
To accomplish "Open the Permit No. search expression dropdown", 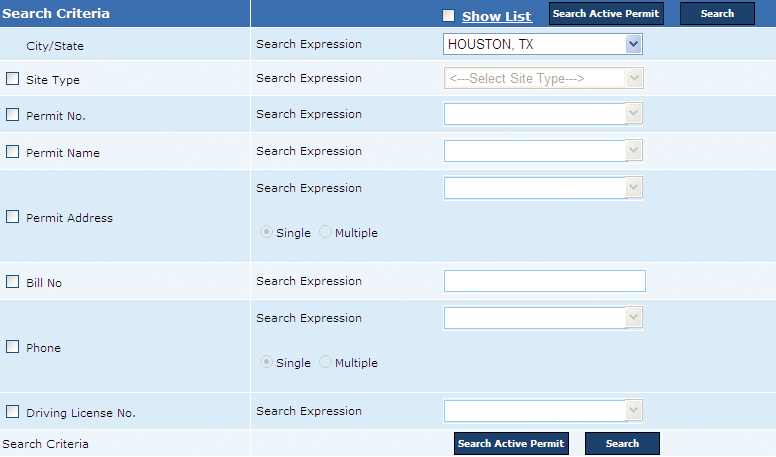I will point(542,114).
